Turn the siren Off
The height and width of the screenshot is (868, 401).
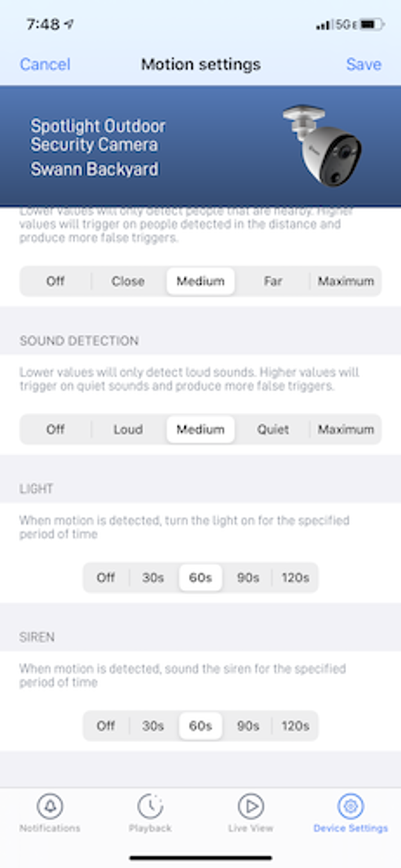106,726
